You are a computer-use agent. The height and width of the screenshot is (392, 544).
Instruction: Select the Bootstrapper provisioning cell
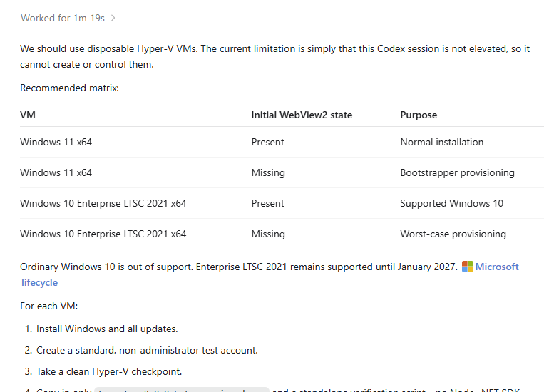(457, 172)
